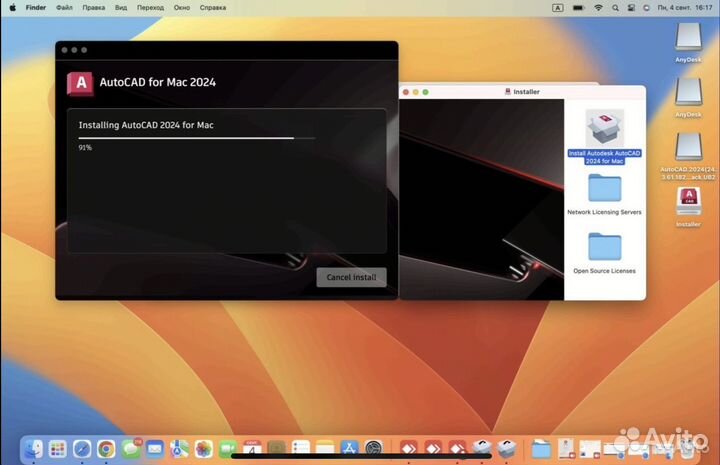Open Calendar from the Dock
Screen dimensions: 720x465
click(252, 448)
